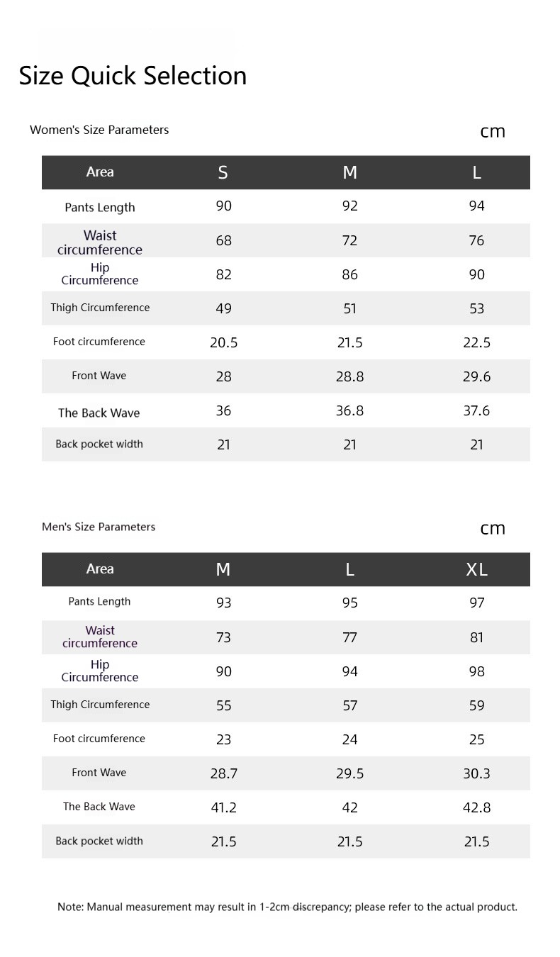Select women's Thigh Circumference value 53
560x957 pixels.
(x=477, y=308)
